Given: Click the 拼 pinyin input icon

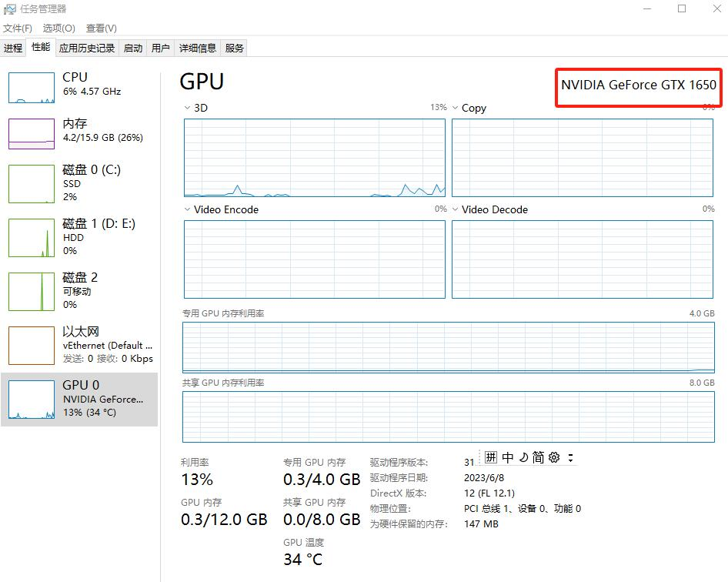Looking at the screenshot, I should (x=491, y=457).
